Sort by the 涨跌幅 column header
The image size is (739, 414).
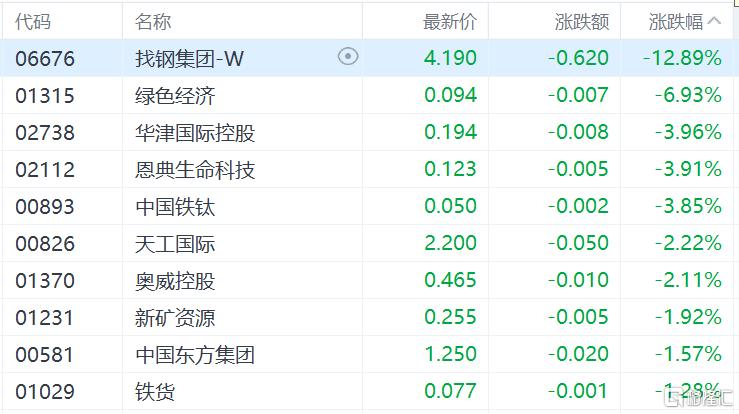pos(676,22)
